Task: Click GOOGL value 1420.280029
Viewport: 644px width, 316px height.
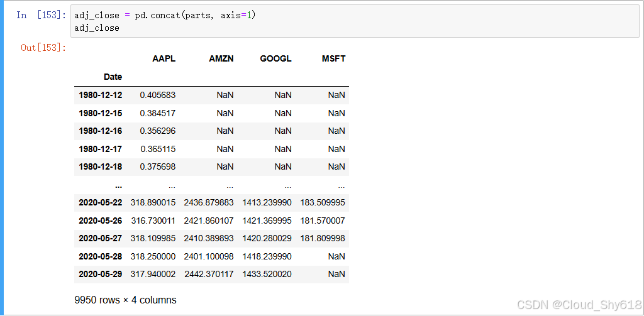Action: (x=267, y=239)
